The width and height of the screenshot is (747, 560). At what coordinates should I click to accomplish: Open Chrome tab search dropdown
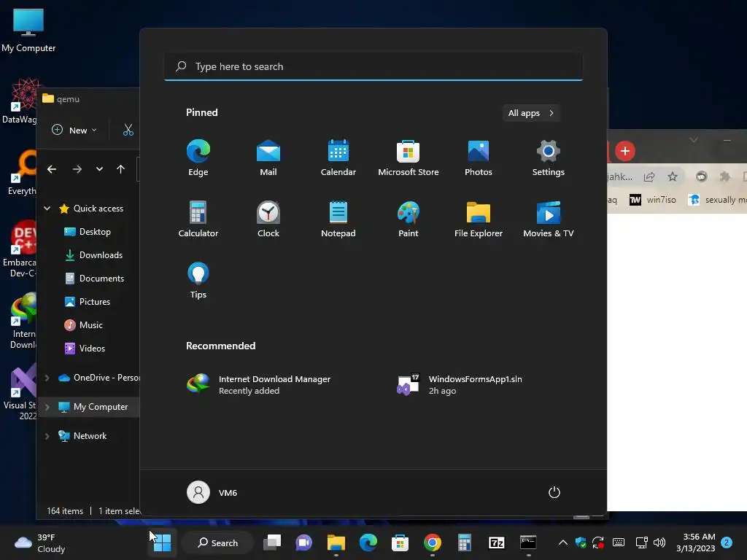pyautogui.click(x=694, y=139)
